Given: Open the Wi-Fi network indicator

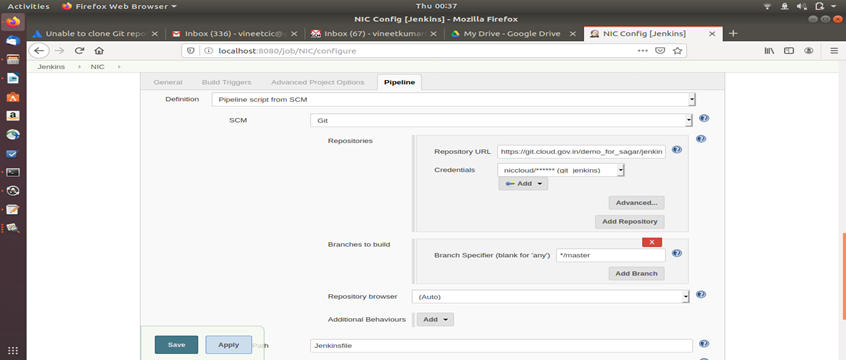Looking at the screenshot, I should 768,6.
